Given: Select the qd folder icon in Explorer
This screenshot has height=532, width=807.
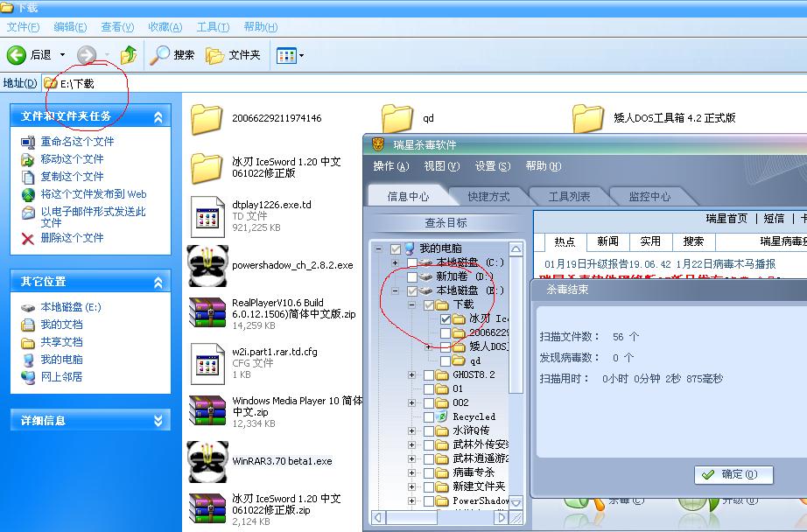Looking at the screenshot, I should pos(397,118).
